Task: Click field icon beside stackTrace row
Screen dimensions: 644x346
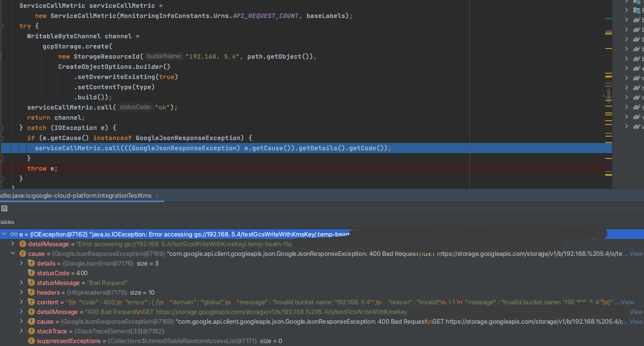Action: click(31, 331)
